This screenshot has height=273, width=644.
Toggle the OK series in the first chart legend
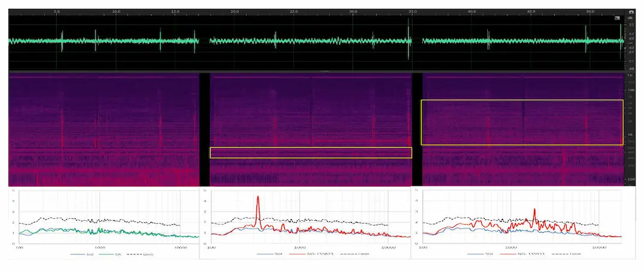[117, 254]
